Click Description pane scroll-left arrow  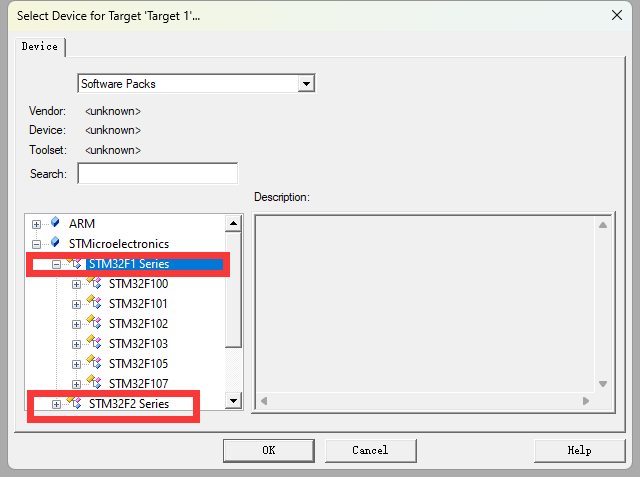point(264,401)
